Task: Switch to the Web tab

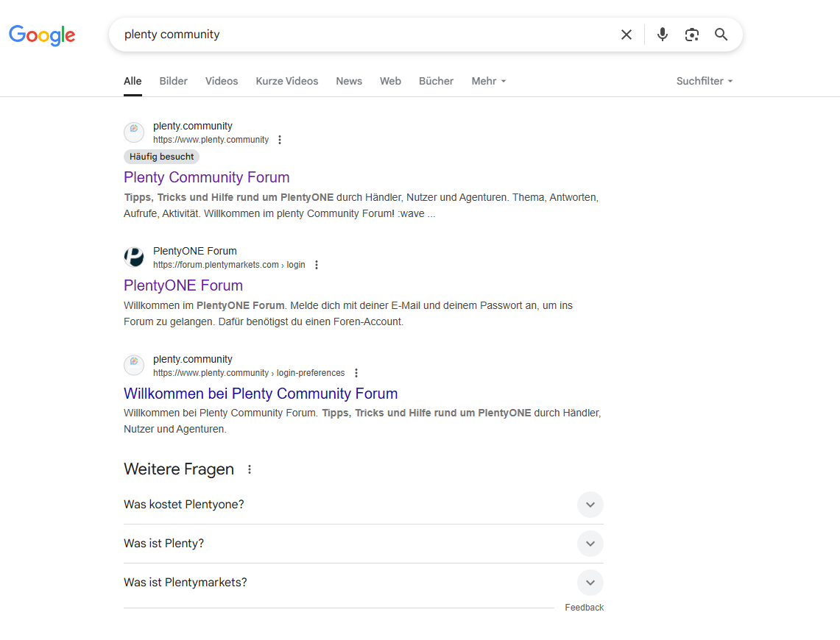Action: [x=390, y=81]
